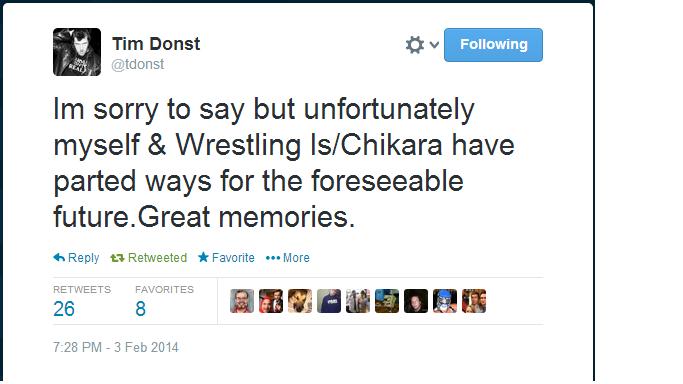The image size is (683, 384).
Task: Expand the dropdown arrow beside the gear
Action: (434, 44)
